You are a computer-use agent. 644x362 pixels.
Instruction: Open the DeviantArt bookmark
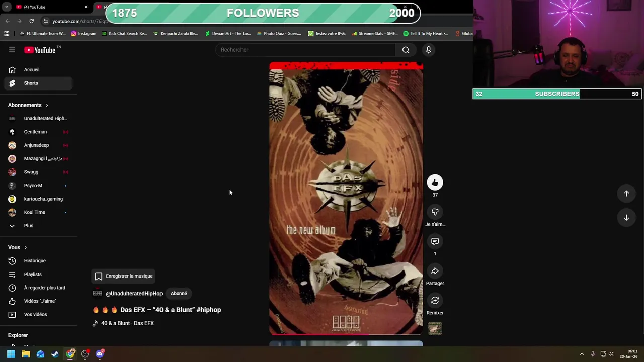click(227, 34)
